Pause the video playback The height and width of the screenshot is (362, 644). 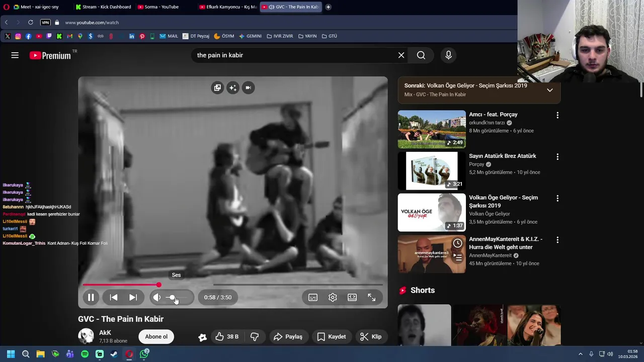point(91,297)
